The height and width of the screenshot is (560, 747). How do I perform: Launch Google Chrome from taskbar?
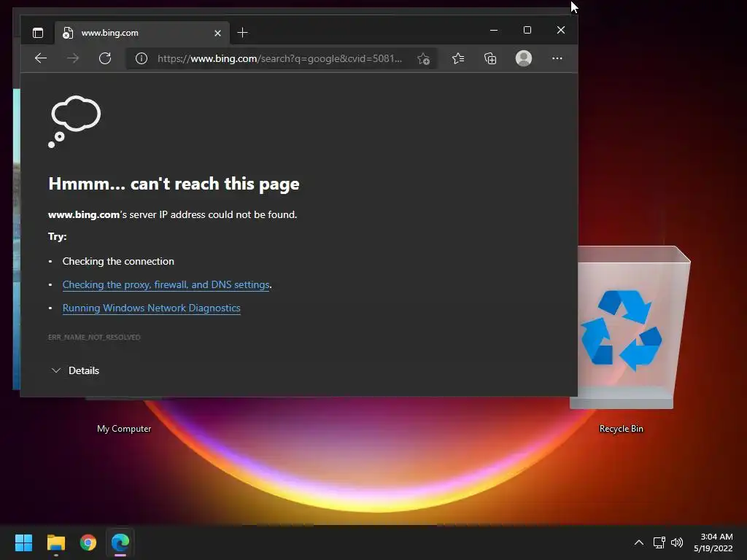88,542
